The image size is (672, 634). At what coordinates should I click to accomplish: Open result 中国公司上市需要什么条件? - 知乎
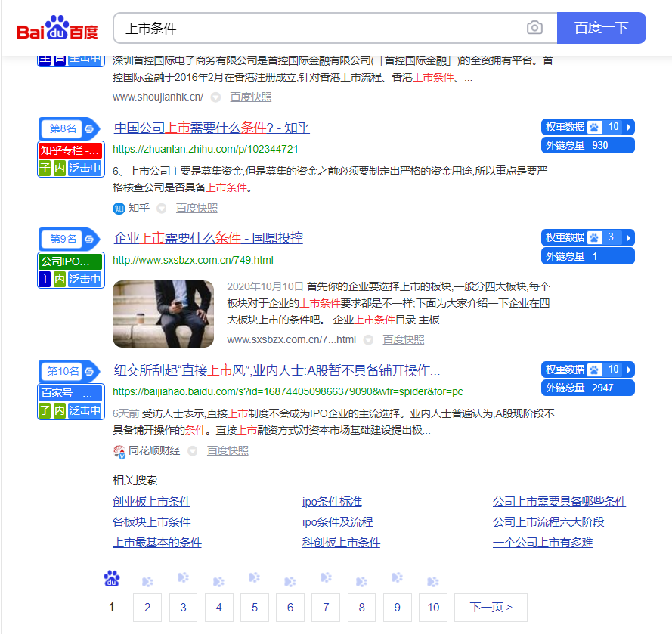pyautogui.click(x=212, y=128)
